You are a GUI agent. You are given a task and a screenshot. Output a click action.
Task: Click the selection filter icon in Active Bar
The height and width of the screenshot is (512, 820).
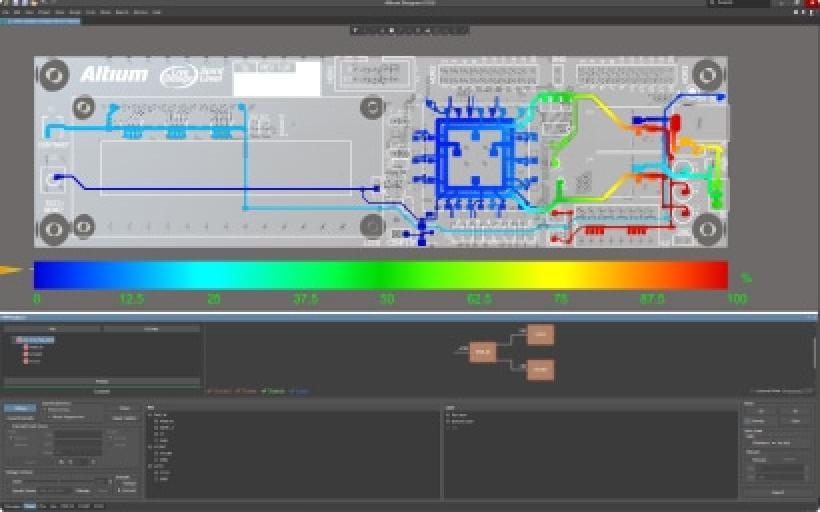point(355,30)
